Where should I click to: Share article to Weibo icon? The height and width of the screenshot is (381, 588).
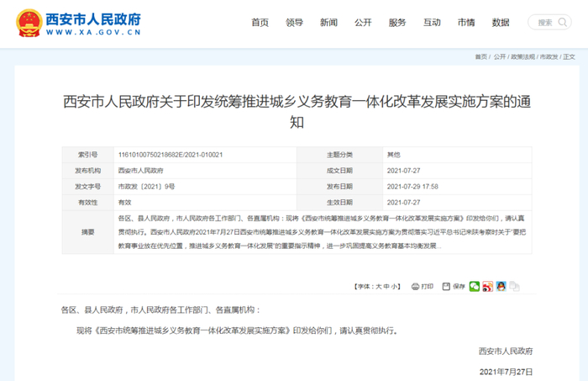[488, 287]
